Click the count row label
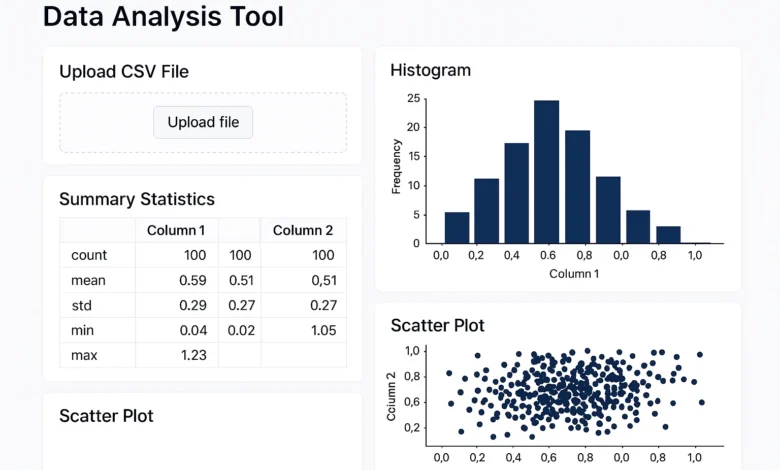Viewport: 780px width, 470px height. (x=89, y=255)
